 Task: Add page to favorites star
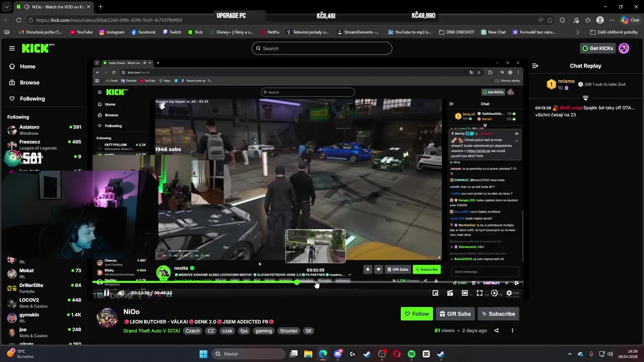550,20
